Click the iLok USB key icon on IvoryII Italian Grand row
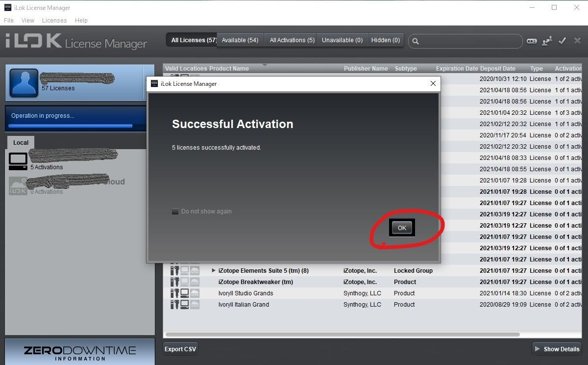Image resolution: width=588 pixels, height=365 pixels. coord(174,305)
